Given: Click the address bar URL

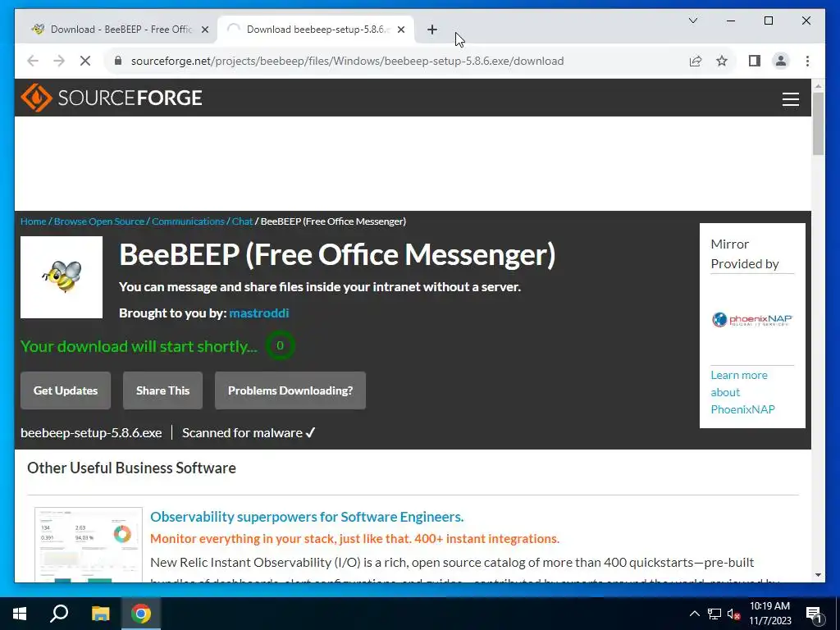Looking at the screenshot, I should (347, 61).
